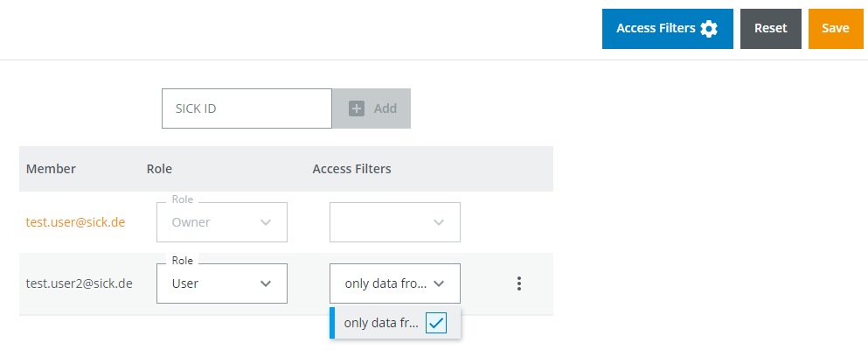Uncheck the 'only data fr...' filter checkbox
Screen dimensions: 868x364
pyautogui.click(x=435, y=323)
